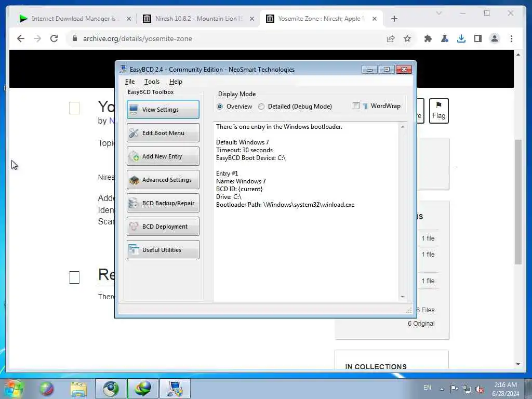Open Internet Download Manager taskbar icon
The width and height of the screenshot is (532, 399).
point(143,389)
